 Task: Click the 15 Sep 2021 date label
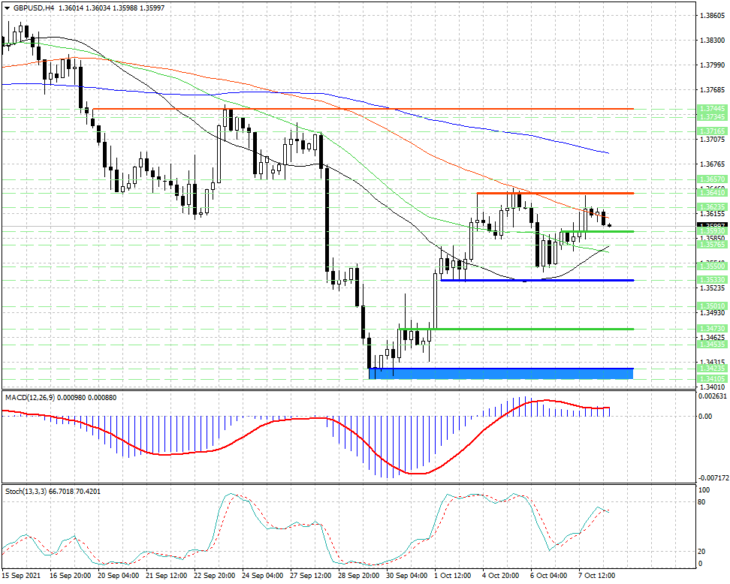coord(21,575)
